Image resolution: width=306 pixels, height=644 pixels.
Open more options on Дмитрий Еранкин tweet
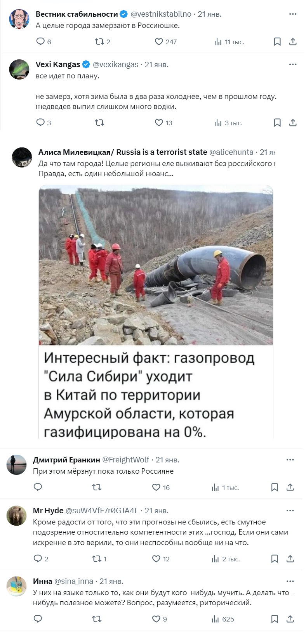click(290, 459)
